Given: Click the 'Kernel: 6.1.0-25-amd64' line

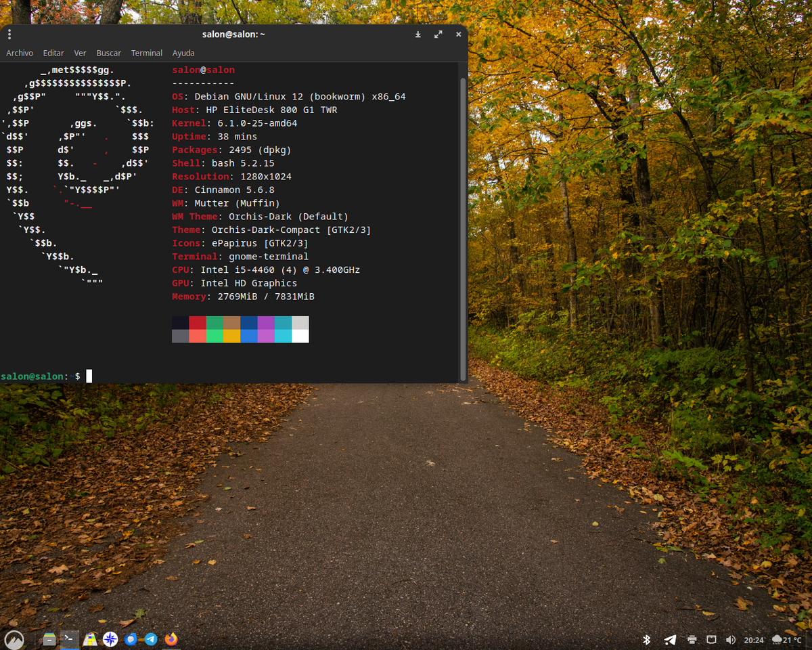Looking at the screenshot, I should 235,123.
